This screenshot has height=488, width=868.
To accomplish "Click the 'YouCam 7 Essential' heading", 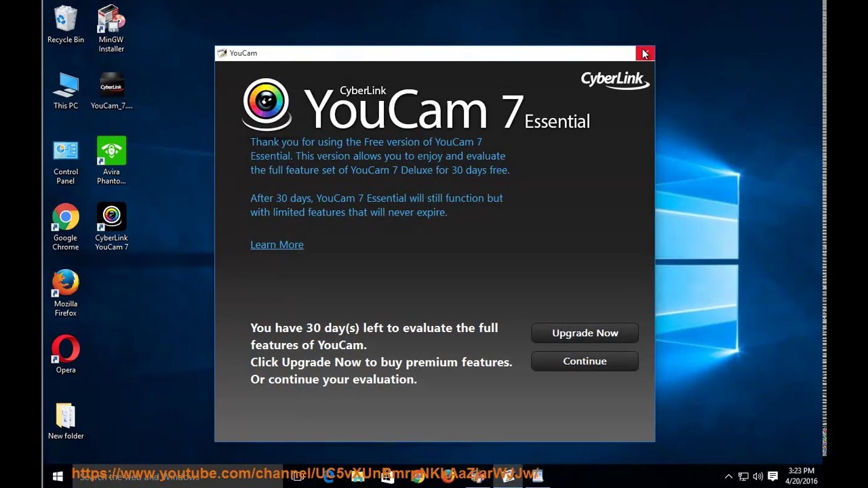I will (x=447, y=108).
